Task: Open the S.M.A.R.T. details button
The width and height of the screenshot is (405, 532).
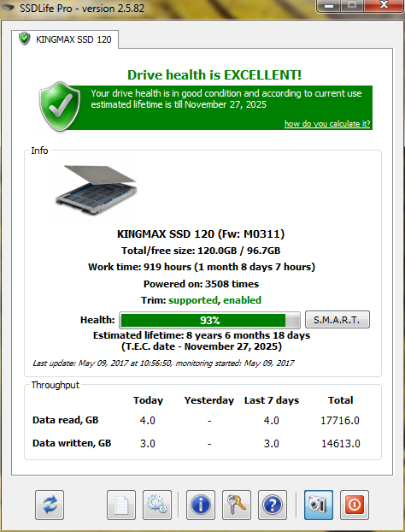Action: (337, 320)
